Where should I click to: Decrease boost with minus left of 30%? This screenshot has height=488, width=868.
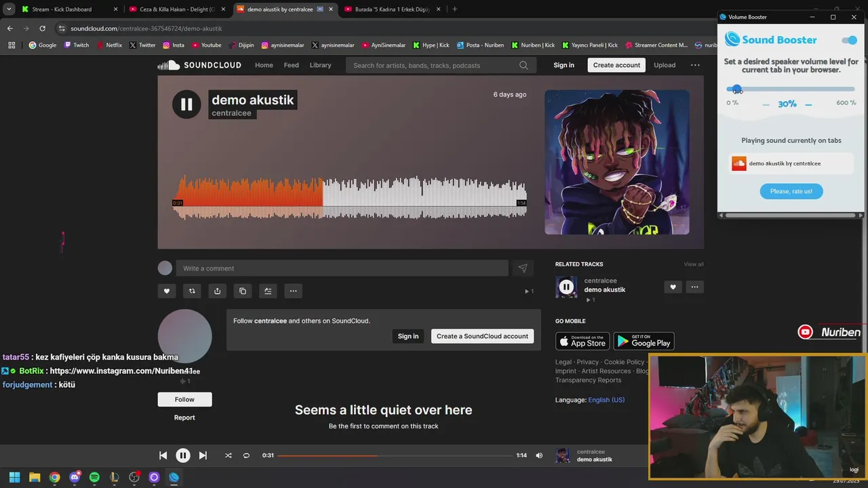tap(766, 104)
